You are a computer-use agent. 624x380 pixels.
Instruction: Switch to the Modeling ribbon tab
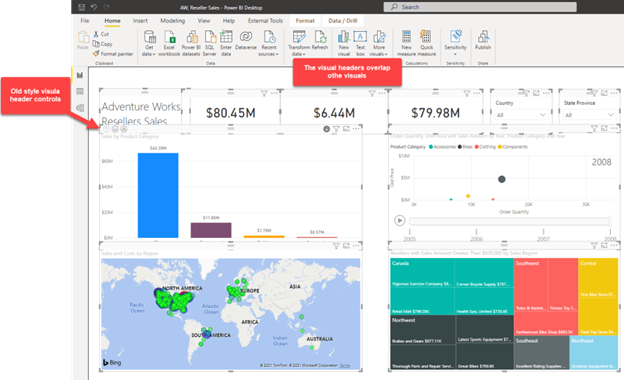pos(173,21)
